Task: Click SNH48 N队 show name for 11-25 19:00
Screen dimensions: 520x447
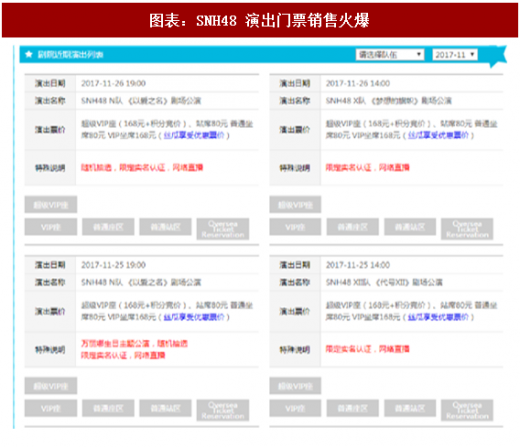Action: pos(141,282)
